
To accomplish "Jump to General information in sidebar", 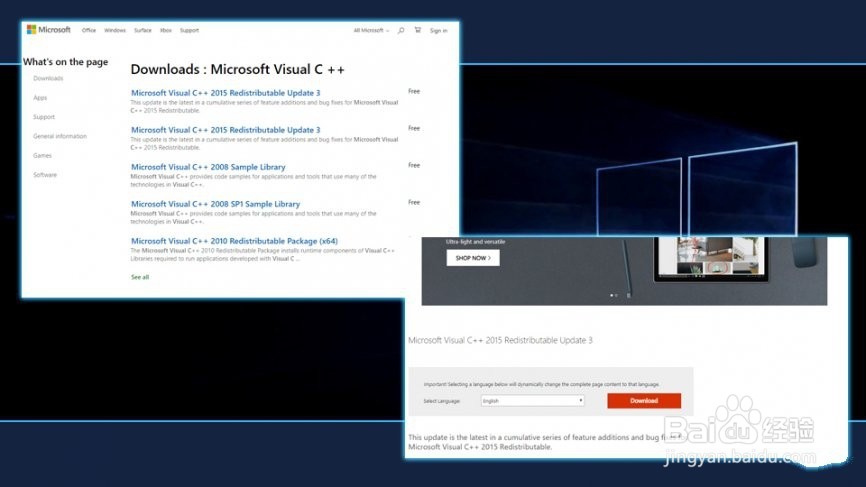I will 60,136.
